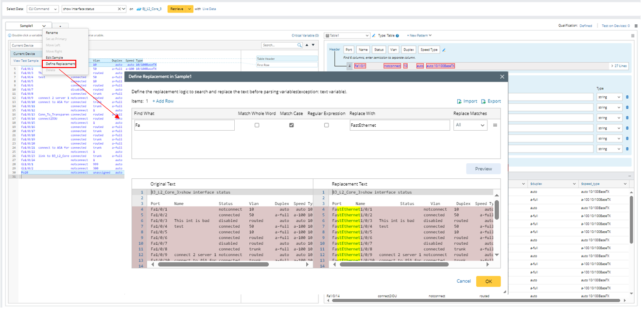This screenshot has height=309, width=644.
Task: Enable the Match Whole Word checkbox
Action: point(257,125)
